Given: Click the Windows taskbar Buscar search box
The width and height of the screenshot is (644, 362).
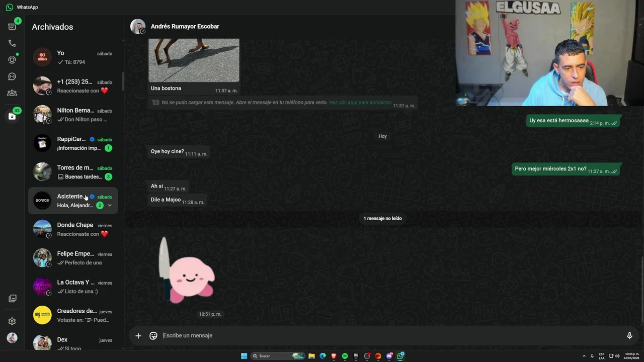Looking at the screenshot, I should point(278,356).
